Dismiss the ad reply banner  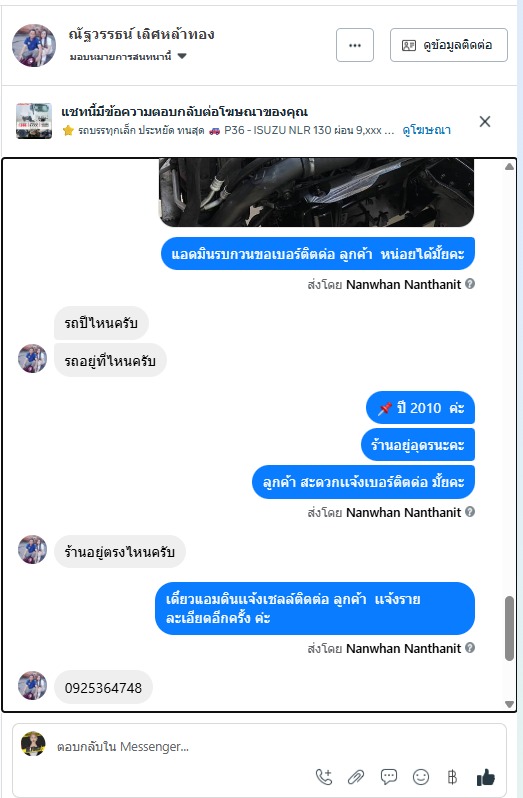click(x=485, y=121)
